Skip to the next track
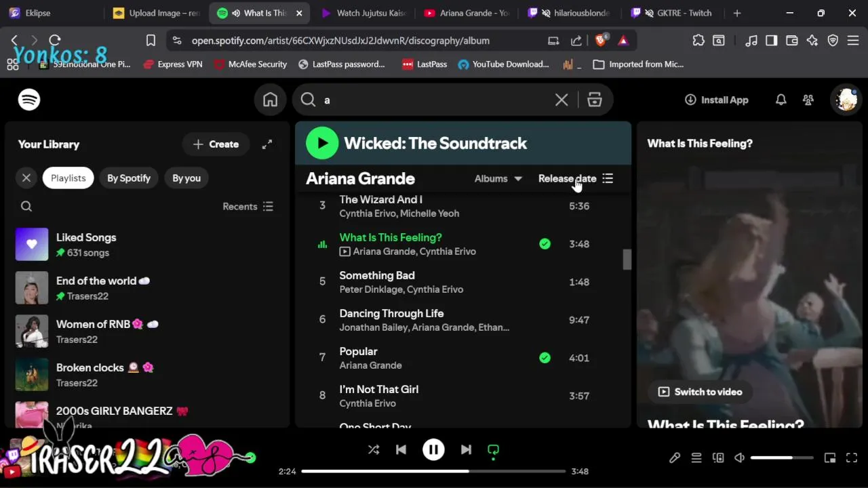Viewport: 868px width, 488px height. pos(466,449)
